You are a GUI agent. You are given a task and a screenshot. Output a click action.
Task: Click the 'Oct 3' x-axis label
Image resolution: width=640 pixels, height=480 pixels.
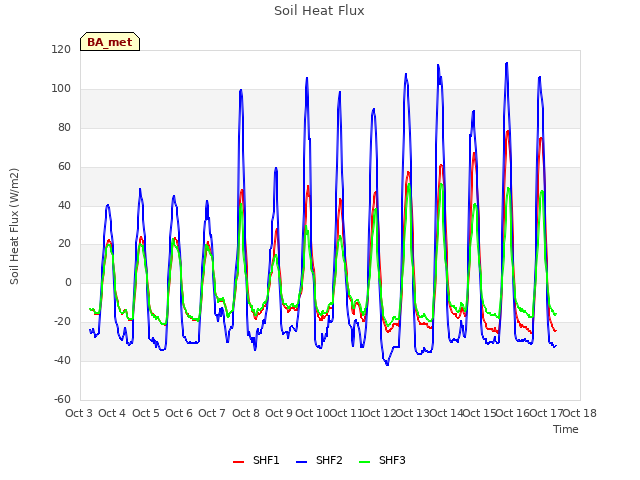pyautogui.click(x=79, y=413)
